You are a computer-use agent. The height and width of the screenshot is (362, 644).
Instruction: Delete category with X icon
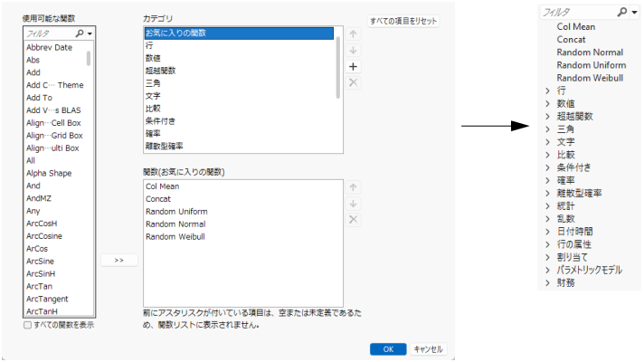353,82
